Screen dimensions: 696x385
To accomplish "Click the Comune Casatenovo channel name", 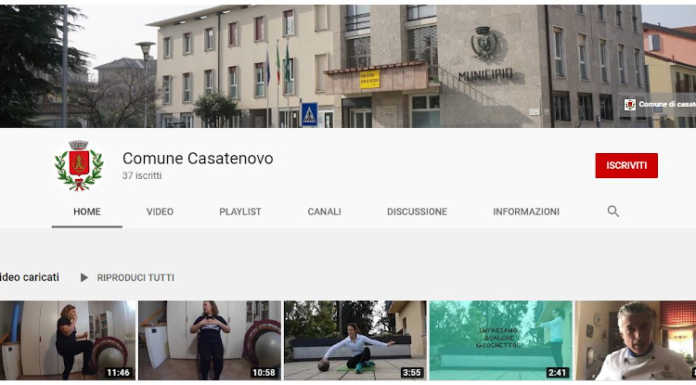I will [x=198, y=159].
